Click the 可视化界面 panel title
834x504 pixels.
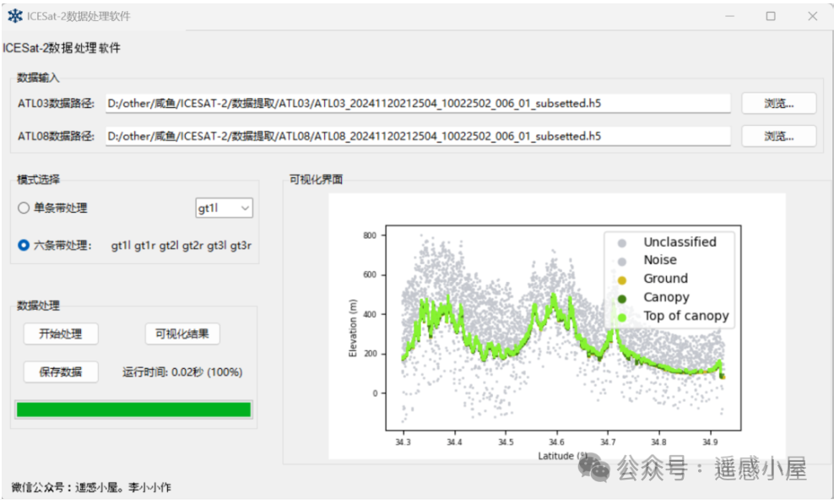coord(316,179)
